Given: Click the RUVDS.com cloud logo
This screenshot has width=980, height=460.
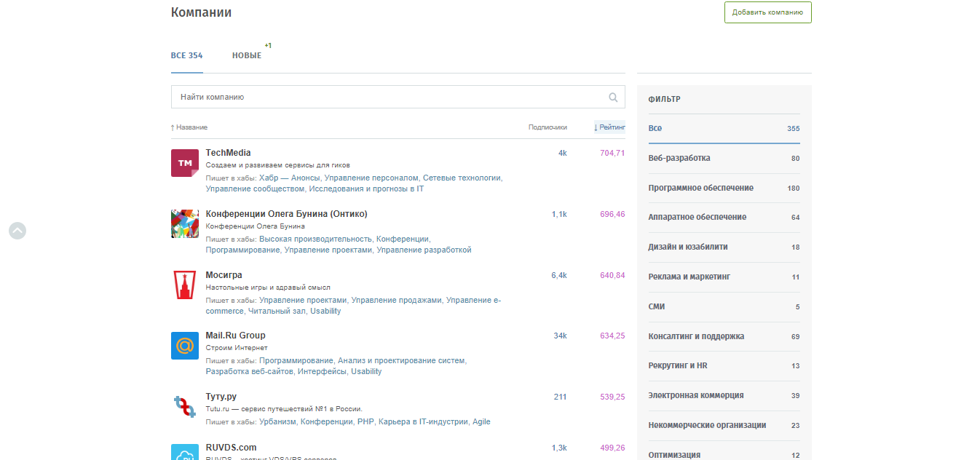Looking at the screenshot, I should (x=184, y=453).
